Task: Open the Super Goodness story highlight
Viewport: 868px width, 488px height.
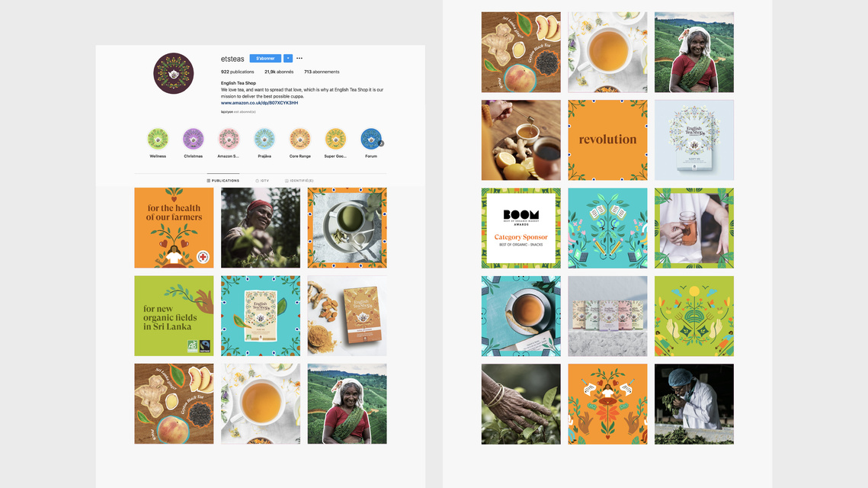Action: pos(335,139)
